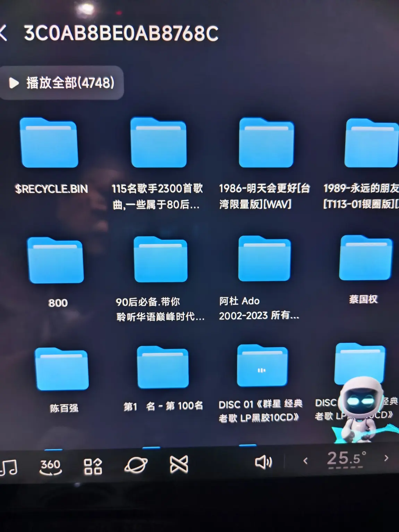Viewport: 399px width, 532px height.
Task: Increase temperature with the right arrow
Action: (386, 458)
